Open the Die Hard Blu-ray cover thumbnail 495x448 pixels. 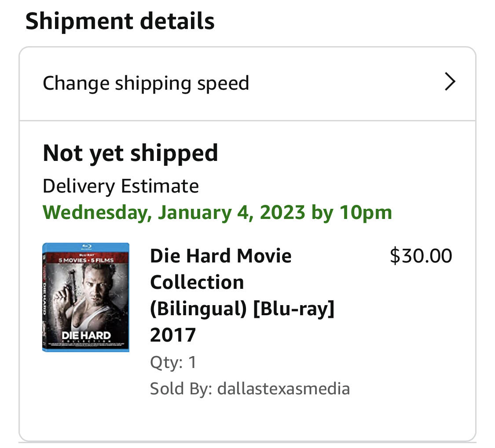(86, 297)
